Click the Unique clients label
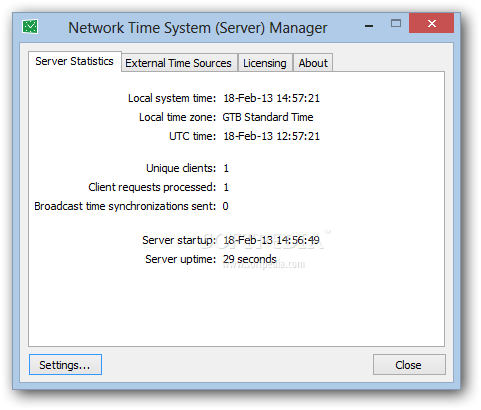Screen dimensions: 481x410 181,168
